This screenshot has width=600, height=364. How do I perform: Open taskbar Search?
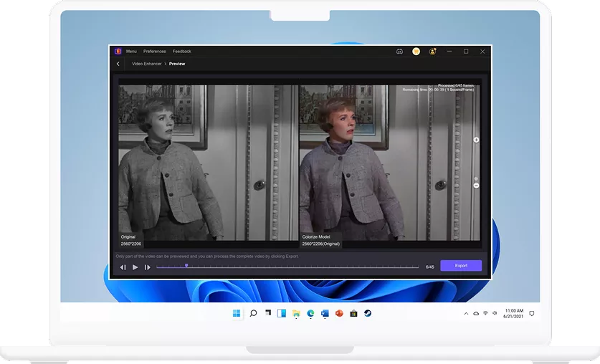point(253,314)
